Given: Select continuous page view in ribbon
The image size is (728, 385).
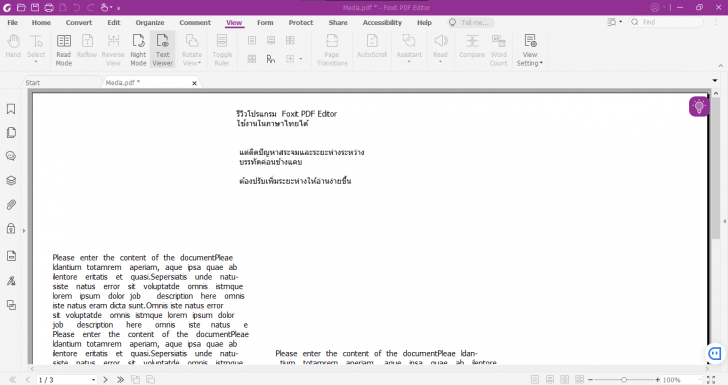Looking at the screenshot, I should (x=271, y=40).
